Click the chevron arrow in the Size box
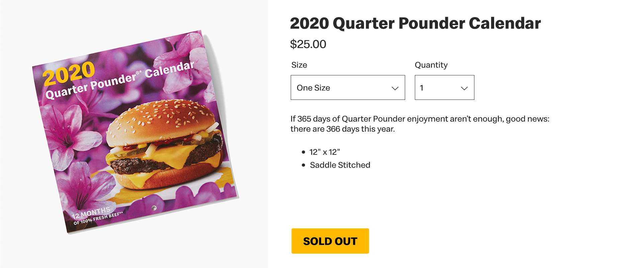 [x=395, y=88]
